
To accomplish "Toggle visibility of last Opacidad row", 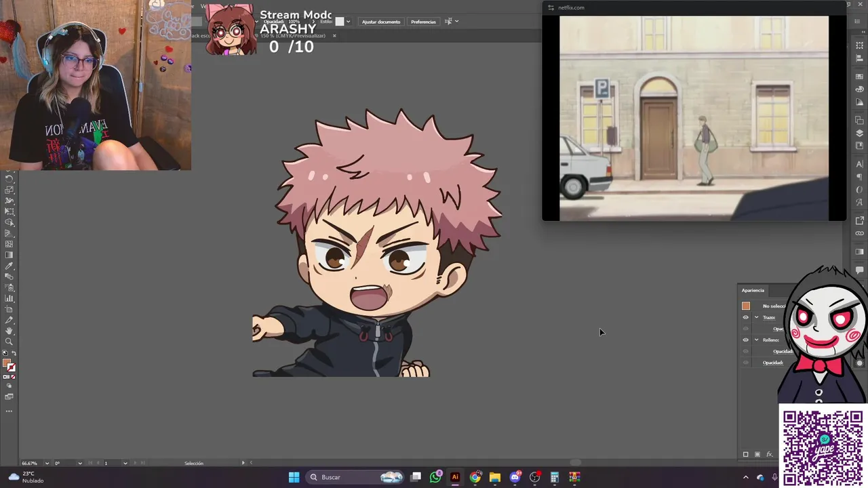I will [x=746, y=363].
